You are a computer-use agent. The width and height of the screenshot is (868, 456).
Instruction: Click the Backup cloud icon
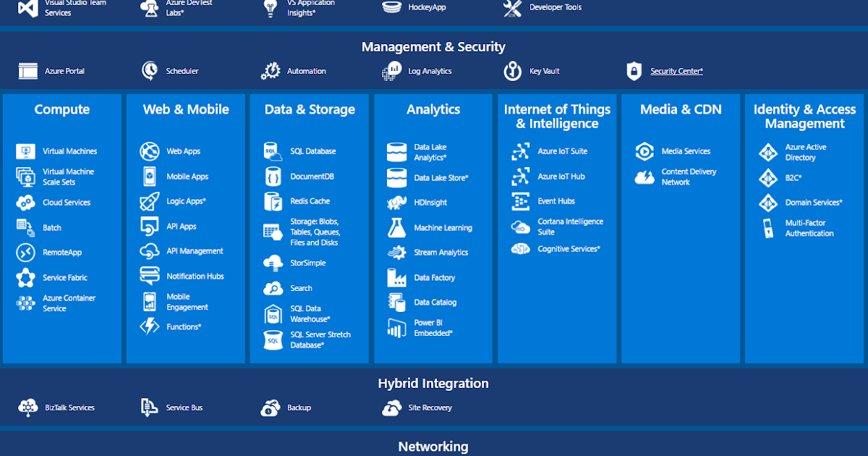[271, 408]
